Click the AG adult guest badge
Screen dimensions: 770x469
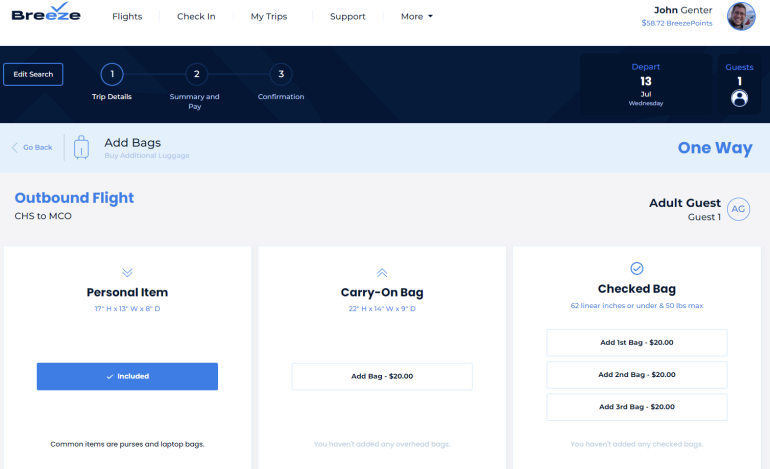[738, 209]
